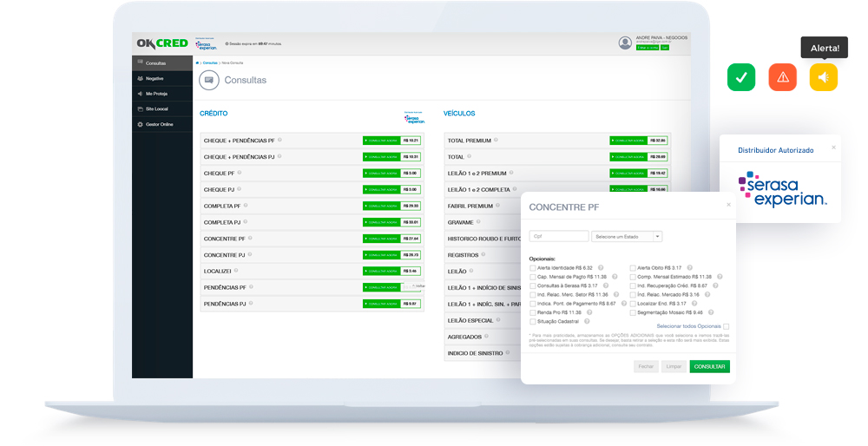
Task: Click the help icon for Renda Pro
Action: [589, 312]
